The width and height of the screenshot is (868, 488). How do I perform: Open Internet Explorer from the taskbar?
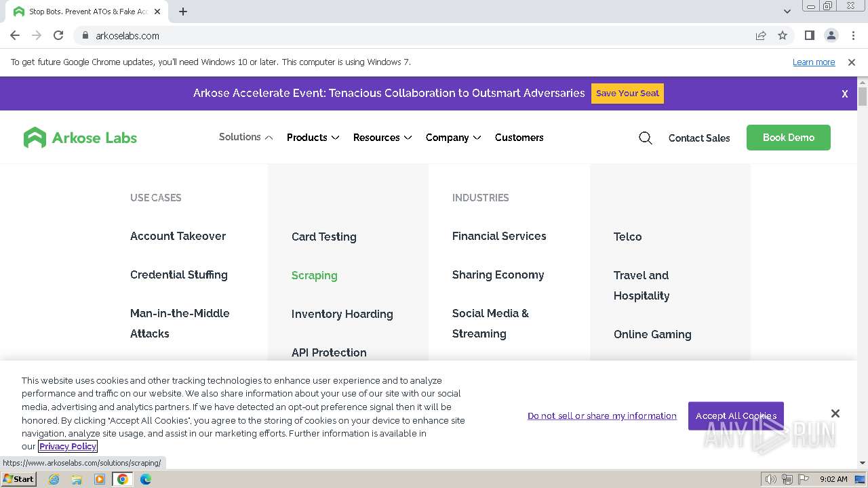pyautogui.click(x=54, y=479)
